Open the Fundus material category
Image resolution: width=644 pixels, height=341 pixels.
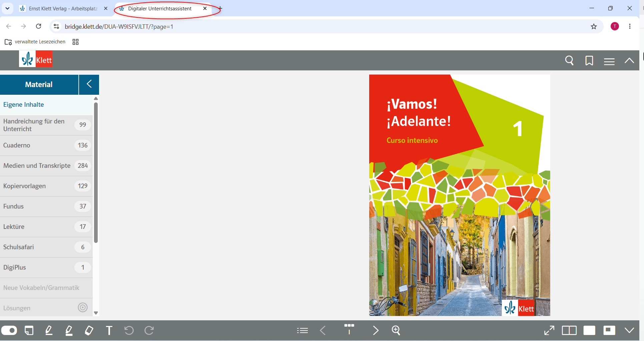click(46, 207)
